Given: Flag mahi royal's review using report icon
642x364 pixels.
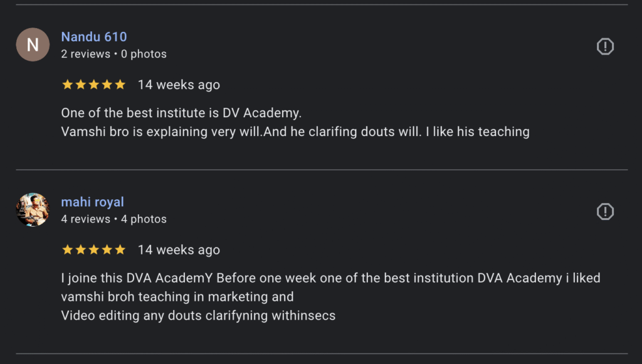Looking at the screenshot, I should tap(605, 212).
